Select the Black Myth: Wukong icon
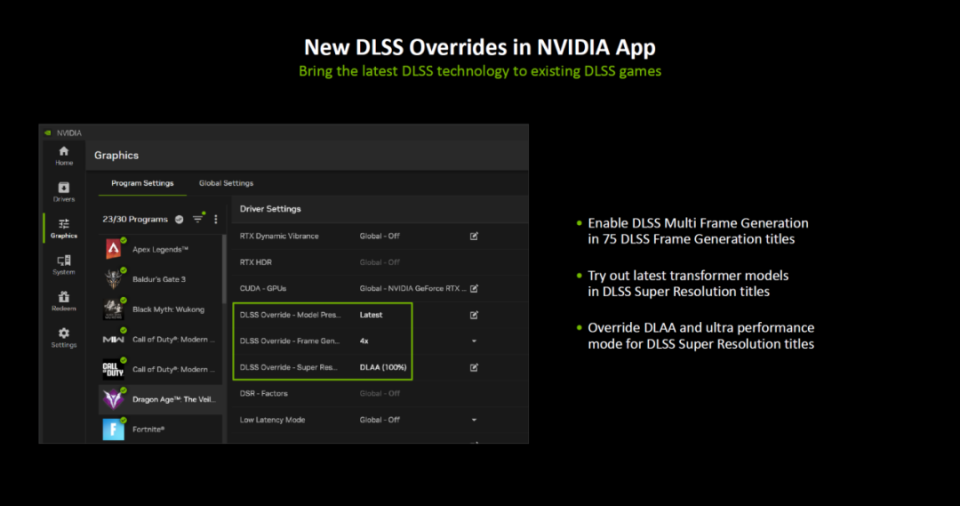This screenshot has width=960, height=506. click(x=113, y=309)
